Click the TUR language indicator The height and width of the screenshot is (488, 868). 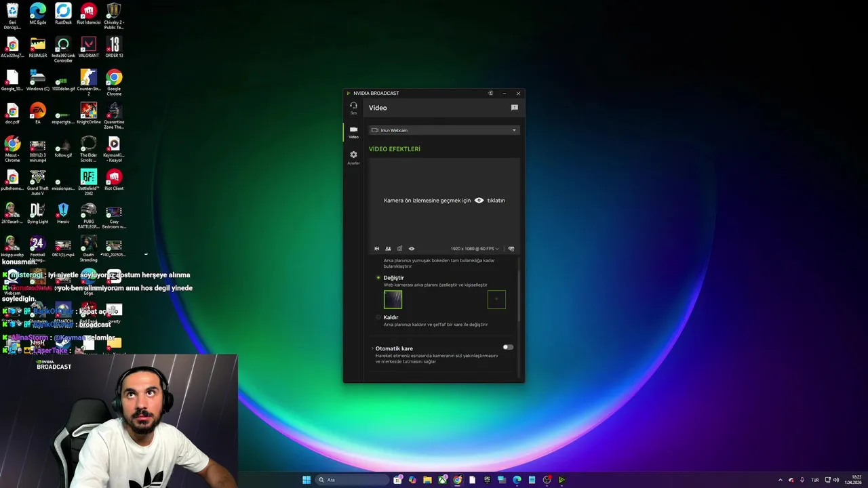point(814,480)
